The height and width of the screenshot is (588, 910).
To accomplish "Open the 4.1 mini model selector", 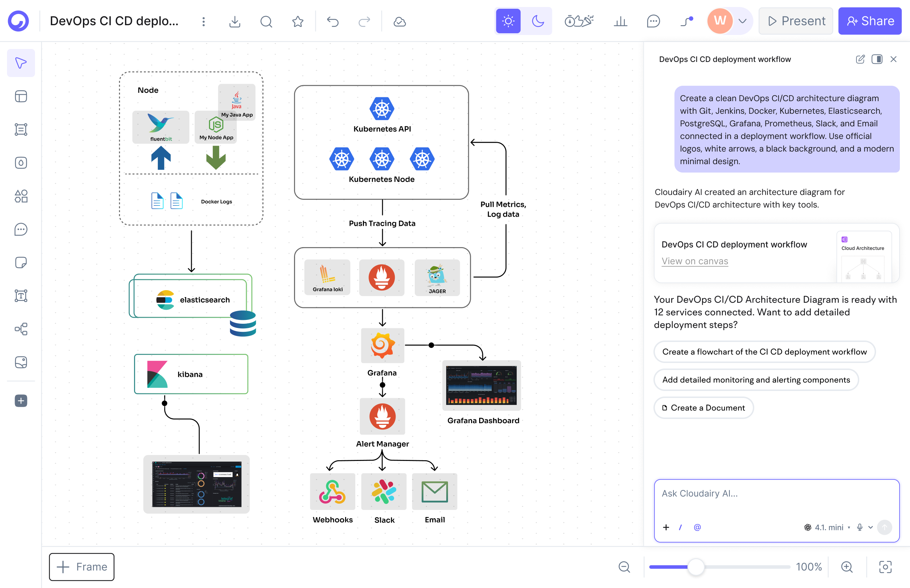I will 827,527.
